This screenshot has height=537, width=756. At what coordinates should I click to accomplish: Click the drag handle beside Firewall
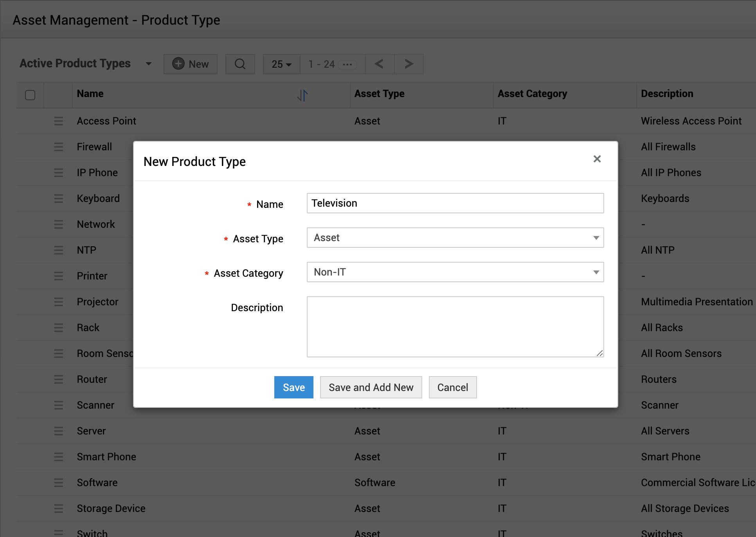pos(58,147)
